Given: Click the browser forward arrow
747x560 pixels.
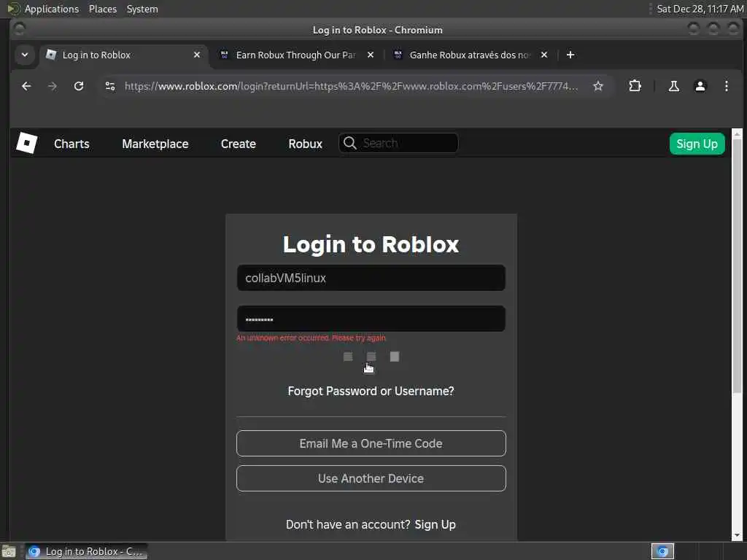Looking at the screenshot, I should point(53,86).
